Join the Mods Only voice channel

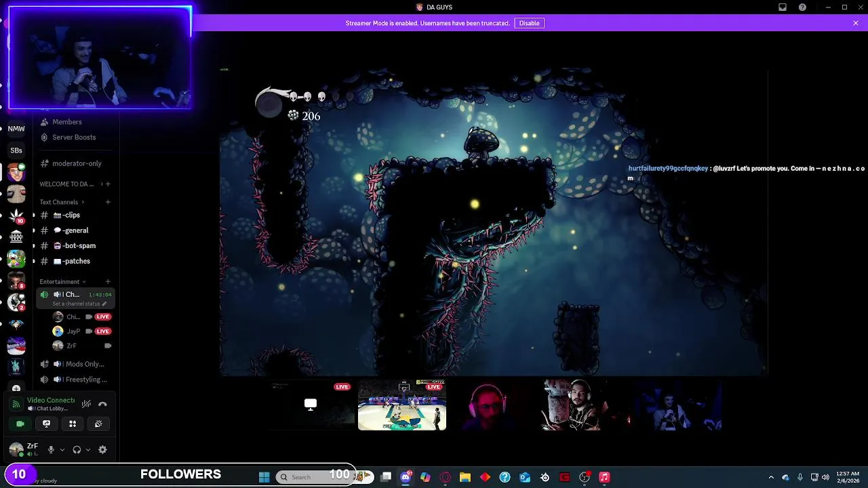point(75,364)
